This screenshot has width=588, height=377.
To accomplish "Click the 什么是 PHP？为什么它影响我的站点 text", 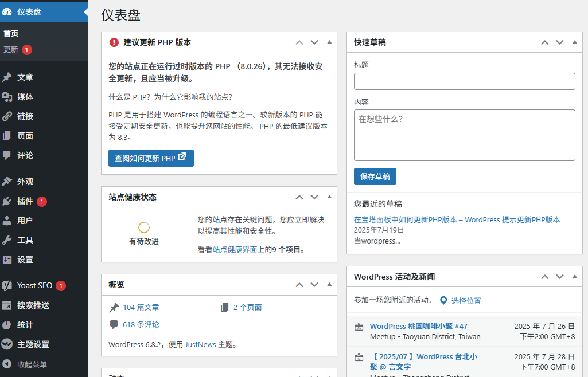I will (x=170, y=97).
